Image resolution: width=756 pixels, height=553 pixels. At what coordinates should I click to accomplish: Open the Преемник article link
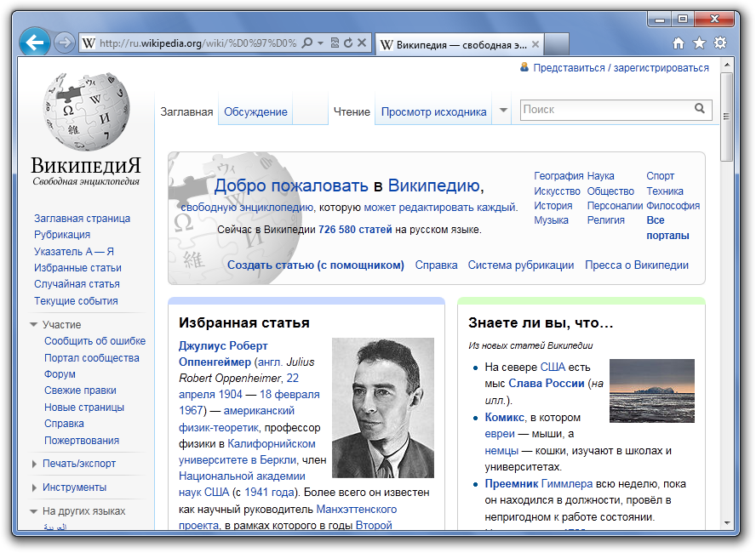point(512,483)
